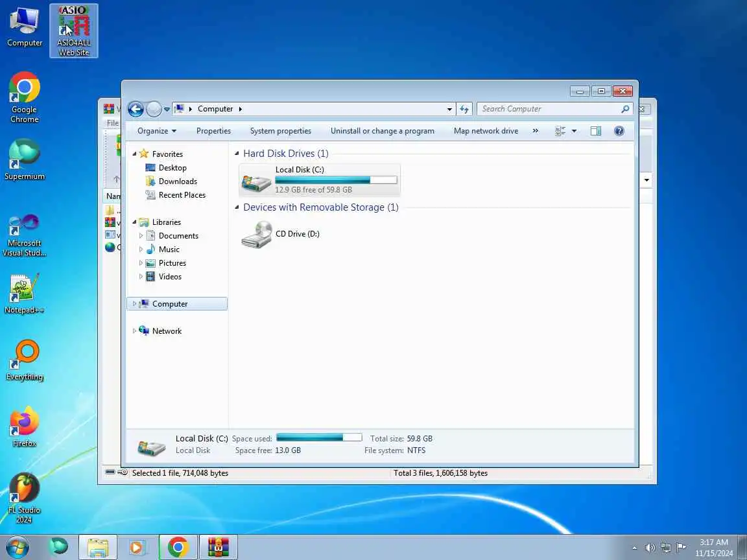Launch Supermium desktop shortcut

pyautogui.click(x=24, y=159)
